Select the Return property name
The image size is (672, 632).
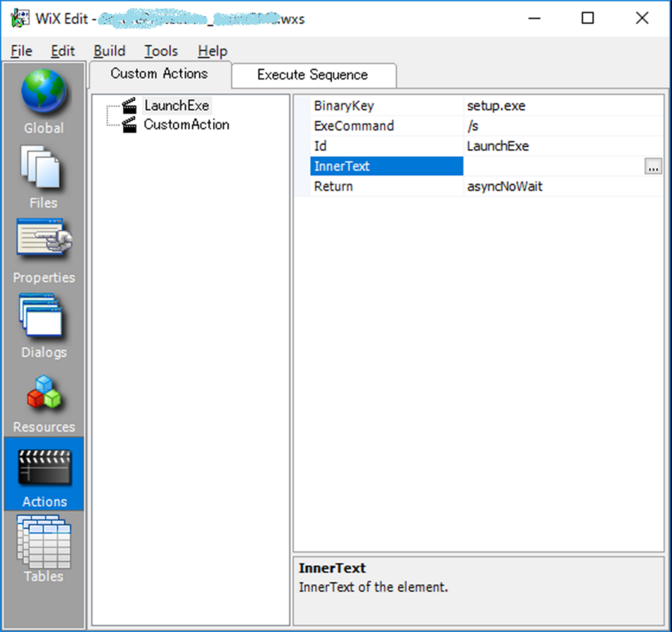pos(387,186)
